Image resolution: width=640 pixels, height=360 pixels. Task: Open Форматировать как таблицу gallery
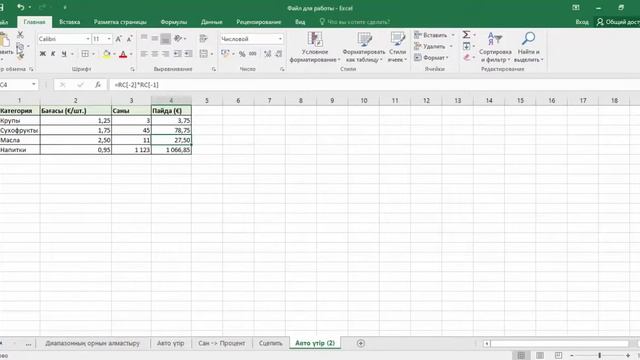[364, 47]
